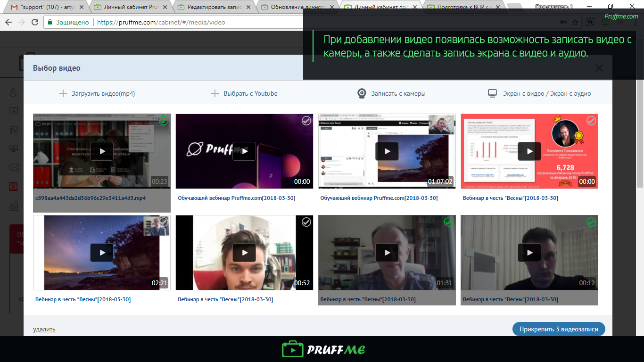This screenshot has width=644, height=362.
Task: Open monitor-check icon in background sidebar
Action: point(14,148)
